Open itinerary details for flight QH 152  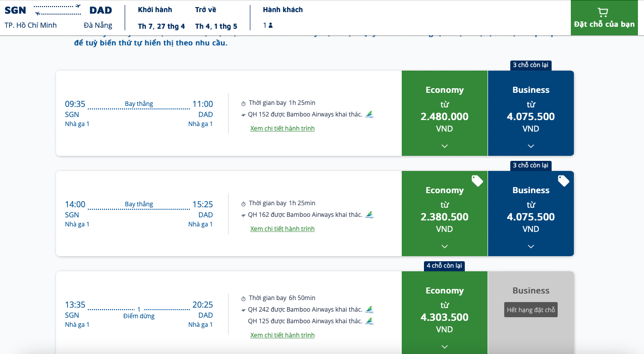point(282,129)
